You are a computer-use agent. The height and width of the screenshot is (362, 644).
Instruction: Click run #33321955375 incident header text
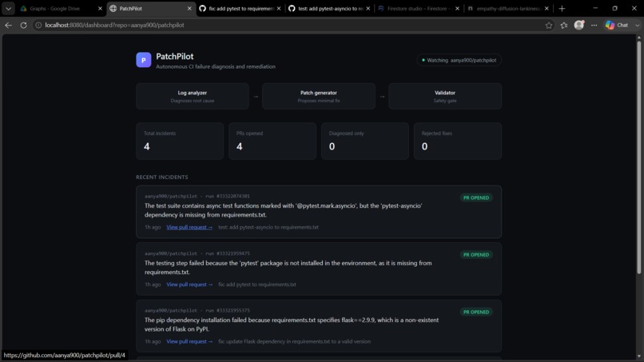point(197,311)
